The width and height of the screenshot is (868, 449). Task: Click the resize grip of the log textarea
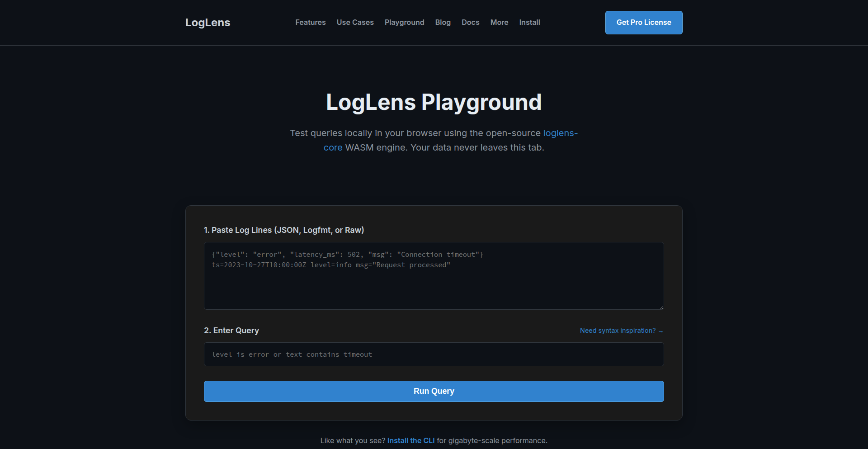click(661, 307)
